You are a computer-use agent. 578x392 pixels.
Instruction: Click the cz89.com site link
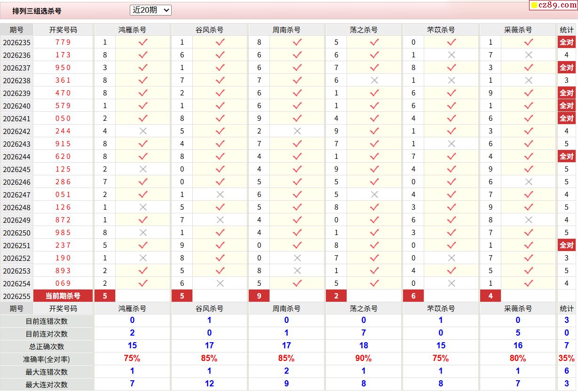[x=553, y=5]
